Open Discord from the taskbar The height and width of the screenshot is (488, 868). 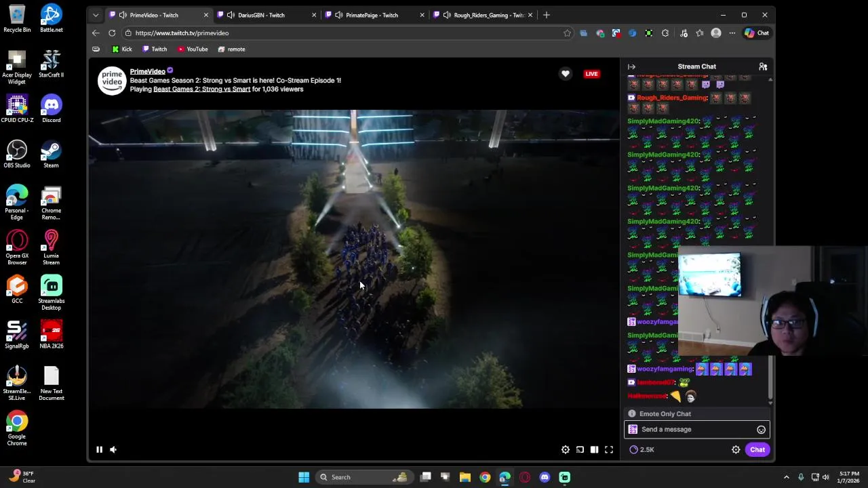(545, 477)
